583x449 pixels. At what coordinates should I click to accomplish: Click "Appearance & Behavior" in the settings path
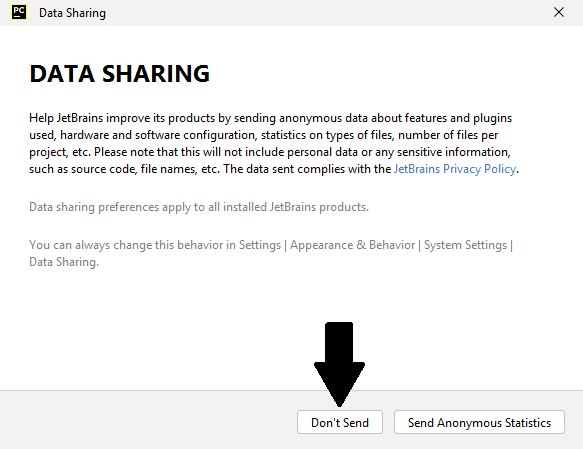352,245
